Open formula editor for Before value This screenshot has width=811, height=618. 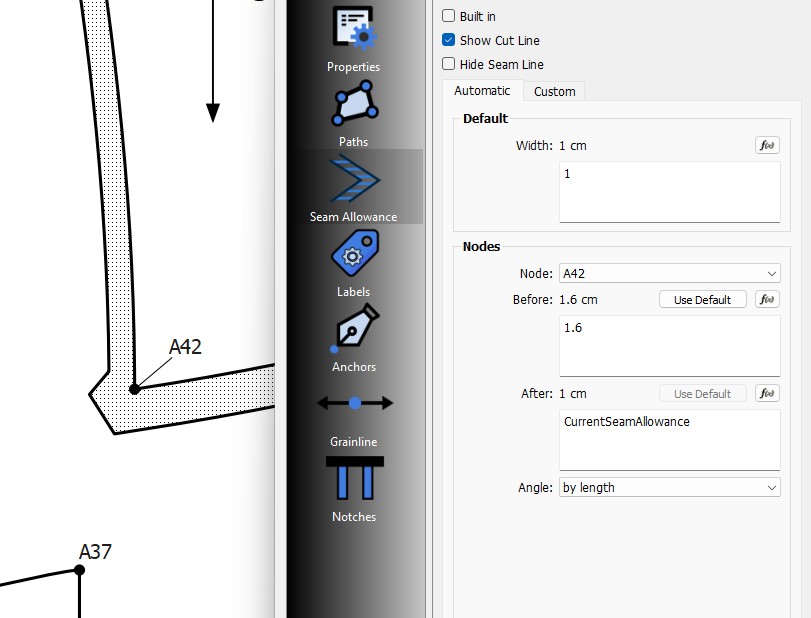click(767, 300)
